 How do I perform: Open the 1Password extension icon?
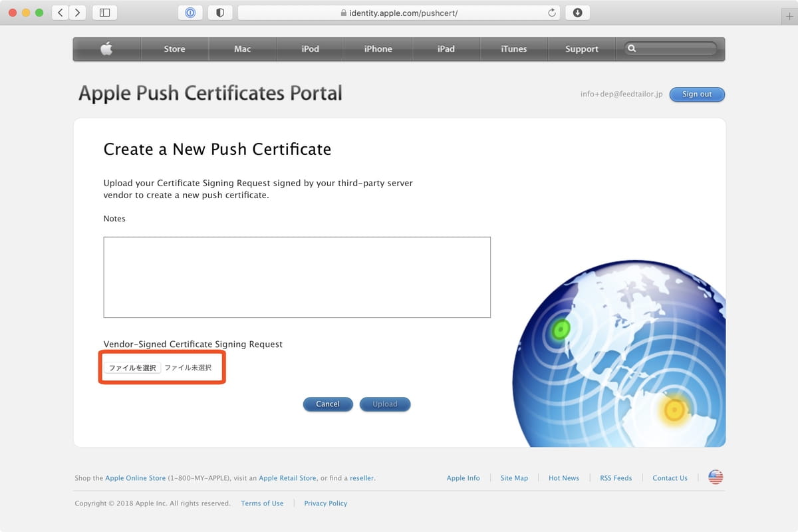click(x=190, y=13)
